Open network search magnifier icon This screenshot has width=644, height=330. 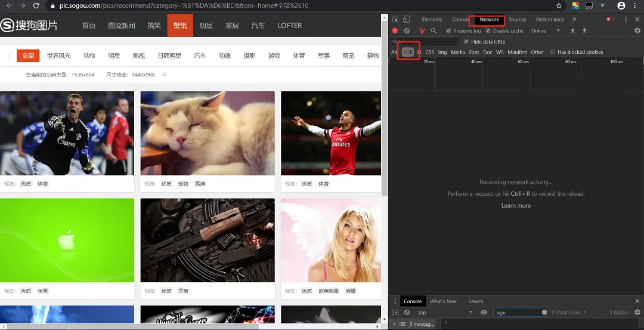[434, 31]
